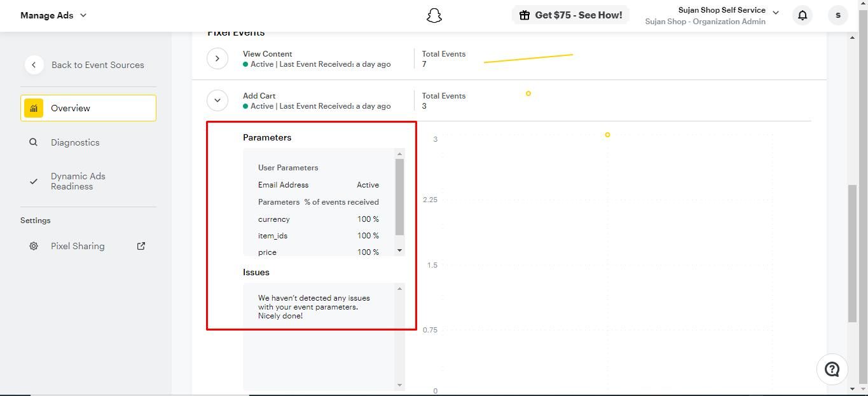Viewport: 868px width, 396px height.
Task: Open the help chat icon
Action: (832, 369)
